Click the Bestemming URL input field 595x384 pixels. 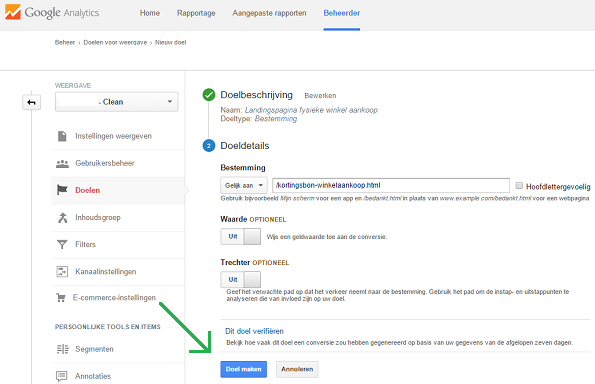391,186
